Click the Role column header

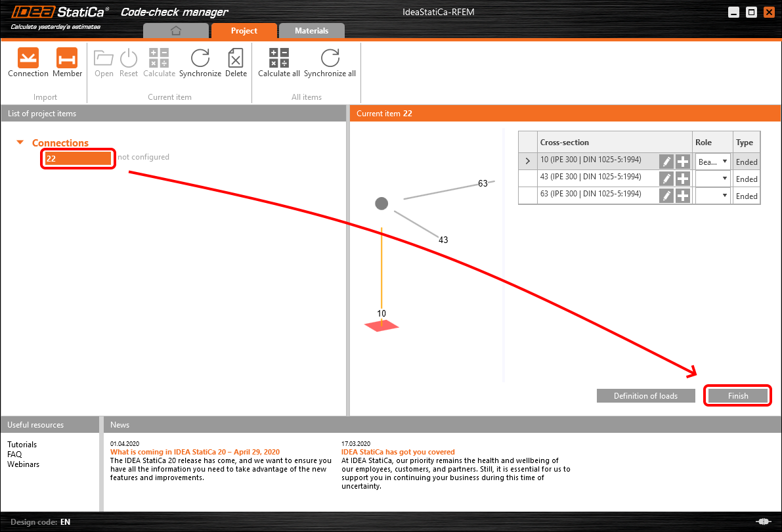pyautogui.click(x=712, y=143)
